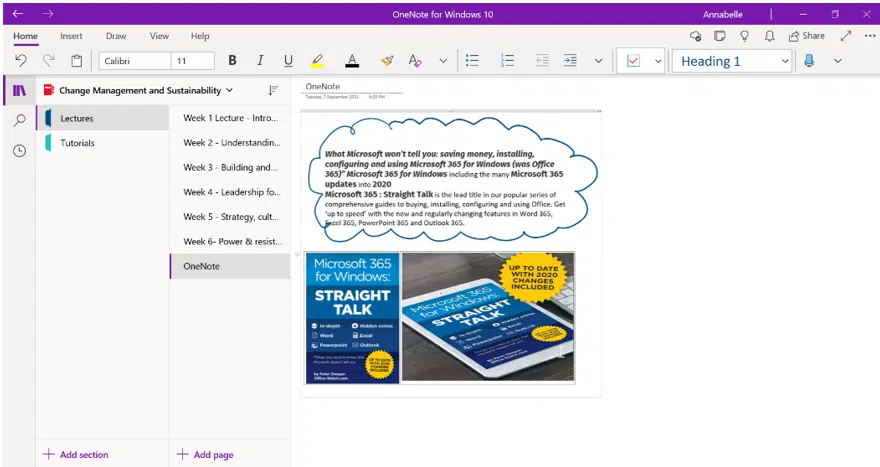Open the feed sticky notes icon
The image size is (880, 467).
[x=719, y=36]
